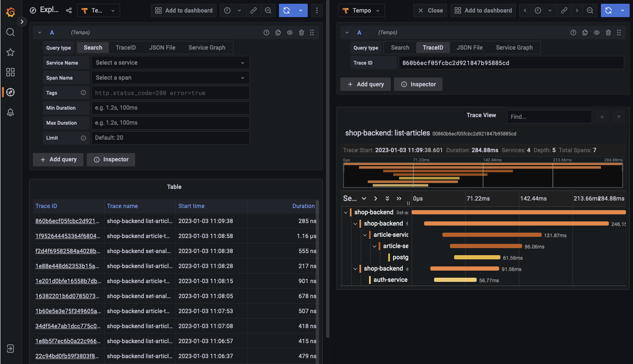Toggle visibility of right pane query A
Screen dimensions: 633x364
coord(597,33)
